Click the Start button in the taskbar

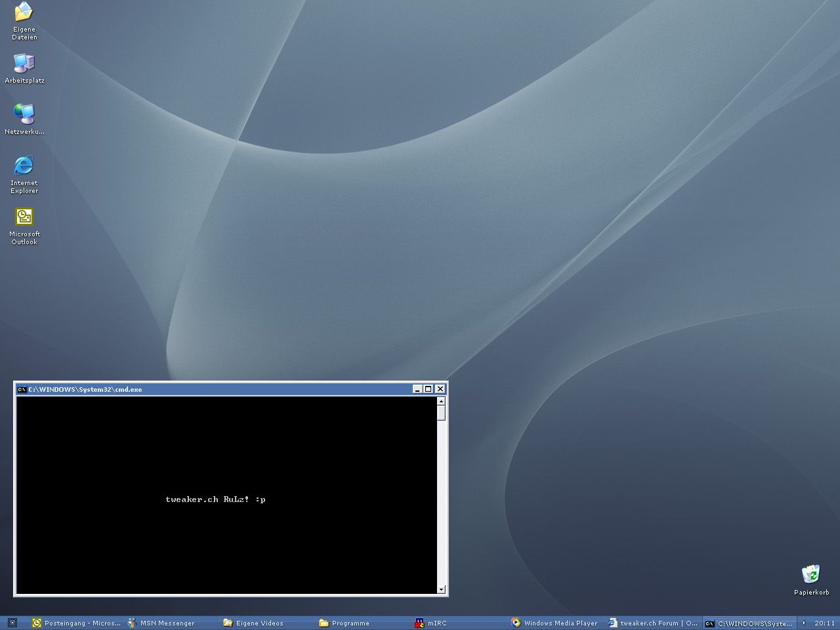click(x=12, y=623)
